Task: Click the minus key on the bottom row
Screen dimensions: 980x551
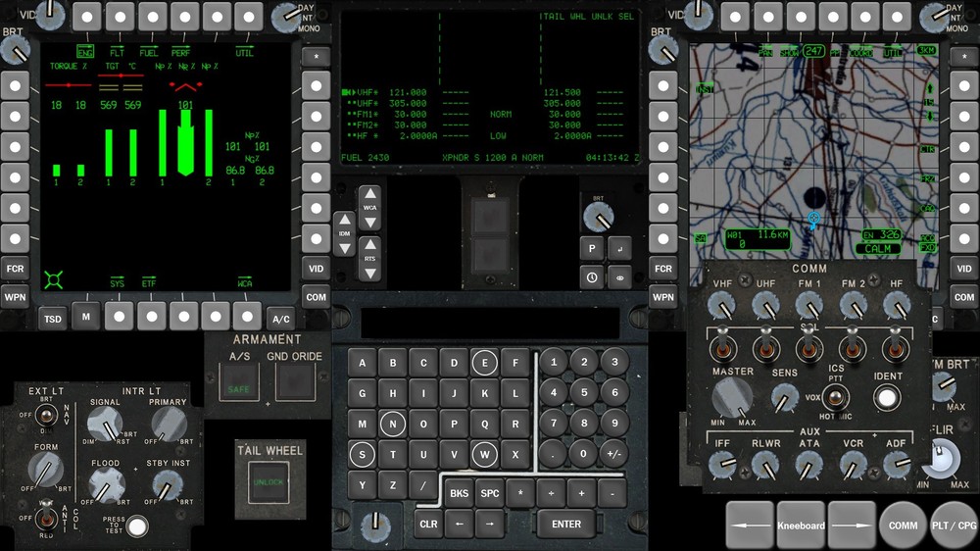Action: pyautogui.click(x=612, y=493)
